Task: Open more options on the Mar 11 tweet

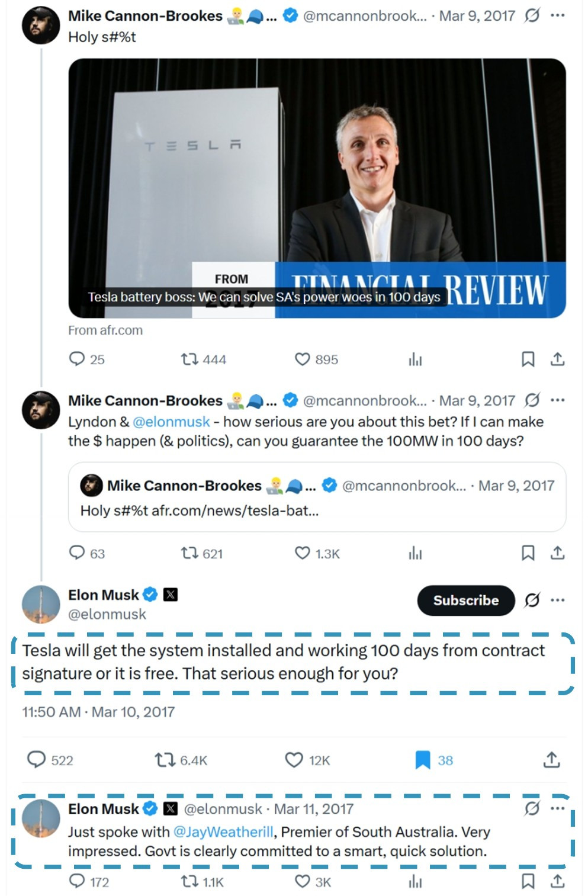Action: (x=557, y=808)
